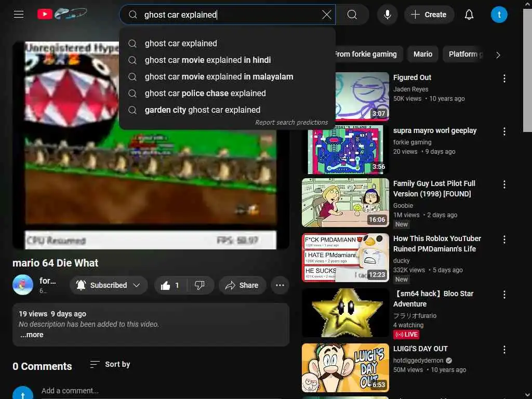
Task: Open options for 'Figured Out' video
Action: tap(504, 78)
